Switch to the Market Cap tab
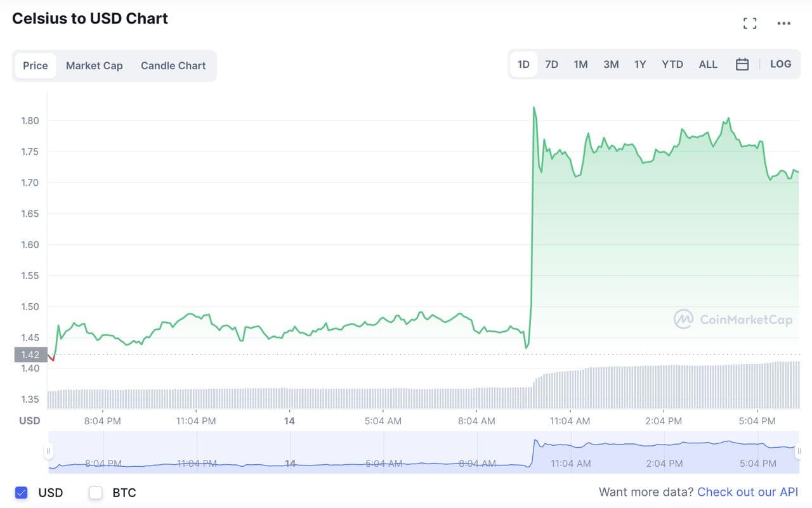The width and height of the screenshot is (812, 508). click(95, 65)
